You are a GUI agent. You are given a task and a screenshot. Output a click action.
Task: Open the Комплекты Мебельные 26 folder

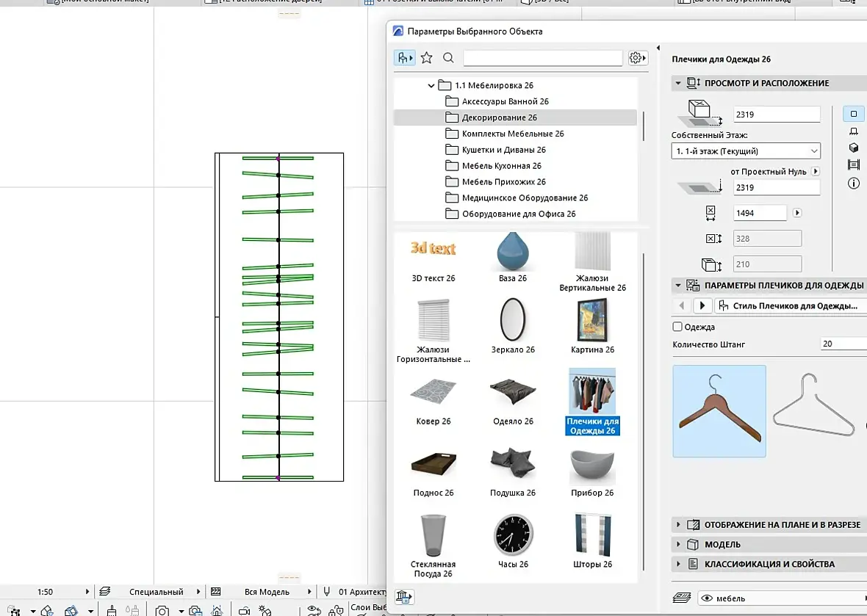coord(512,134)
